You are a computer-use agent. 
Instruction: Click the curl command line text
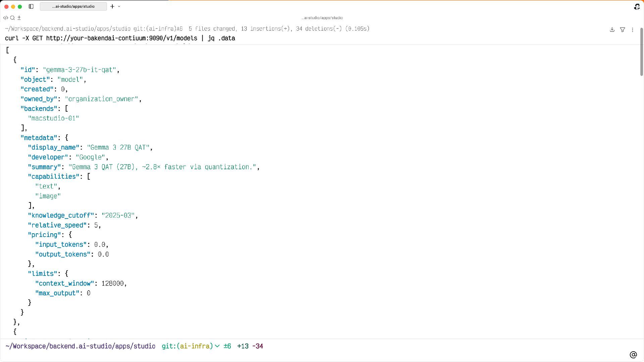(120, 38)
